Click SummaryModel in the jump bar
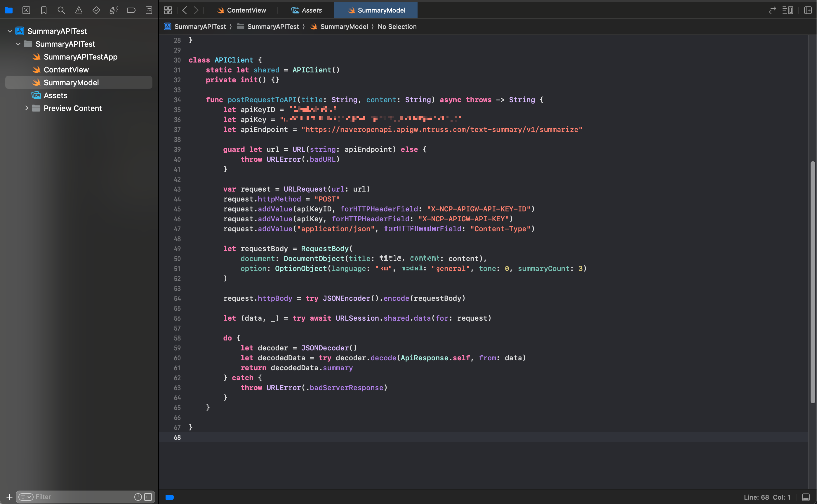The image size is (817, 504). point(344,27)
